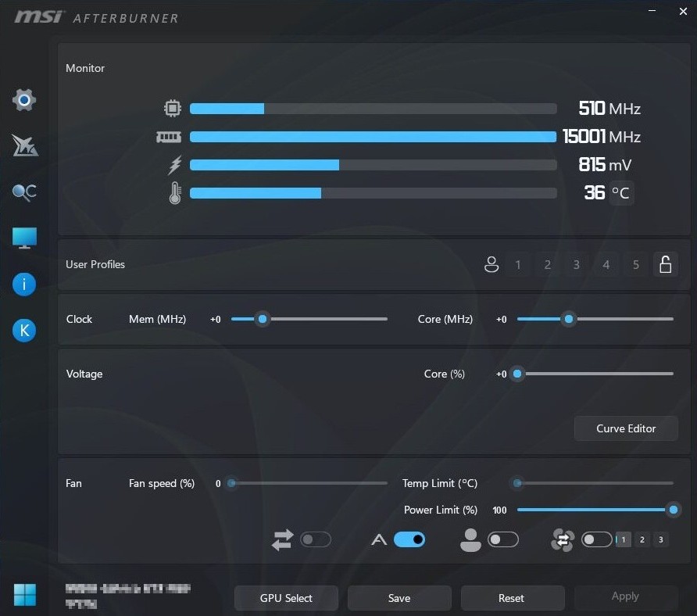This screenshot has width=697, height=616.
Task: Reset settings to default
Action: 511,598
